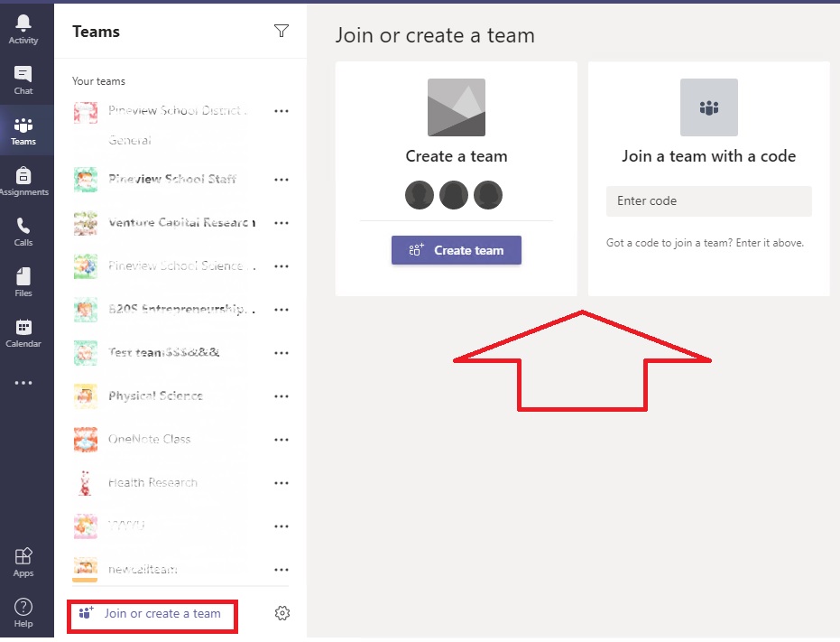This screenshot has width=840, height=642.
Task: Show more apps ellipsis in sidebar
Action: pos(23,383)
